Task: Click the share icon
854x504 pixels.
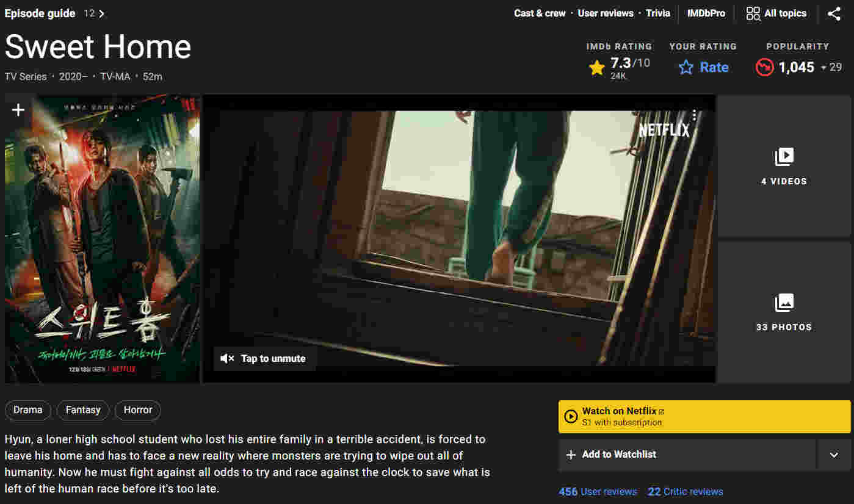Action: click(834, 13)
